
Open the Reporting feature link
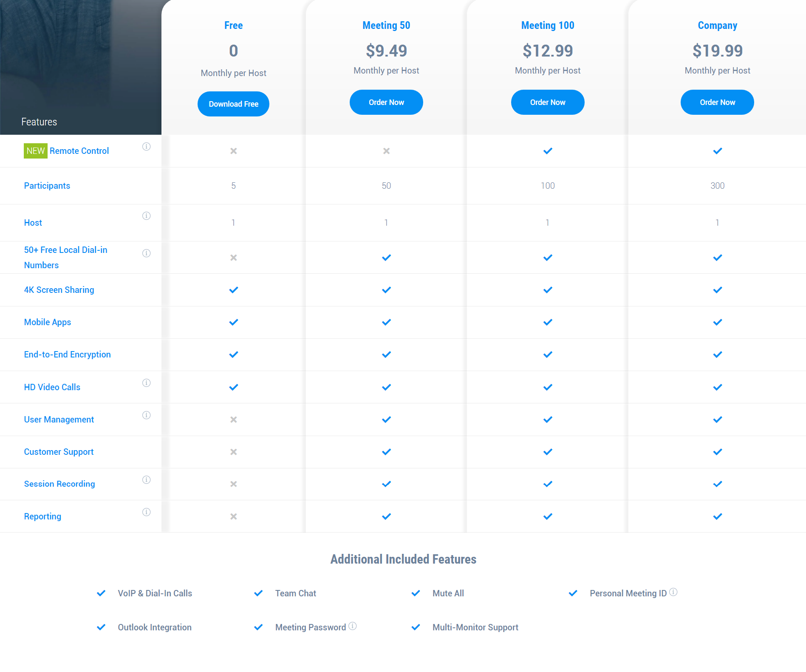(42, 516)
